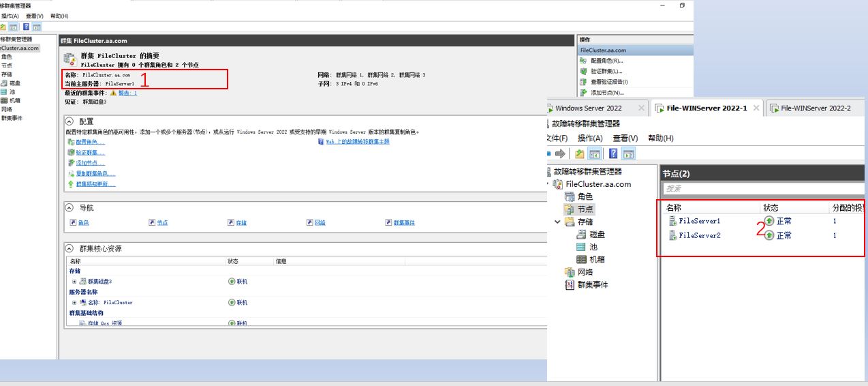
Task: Select 网络 in the front window tree
Action: 585,272
